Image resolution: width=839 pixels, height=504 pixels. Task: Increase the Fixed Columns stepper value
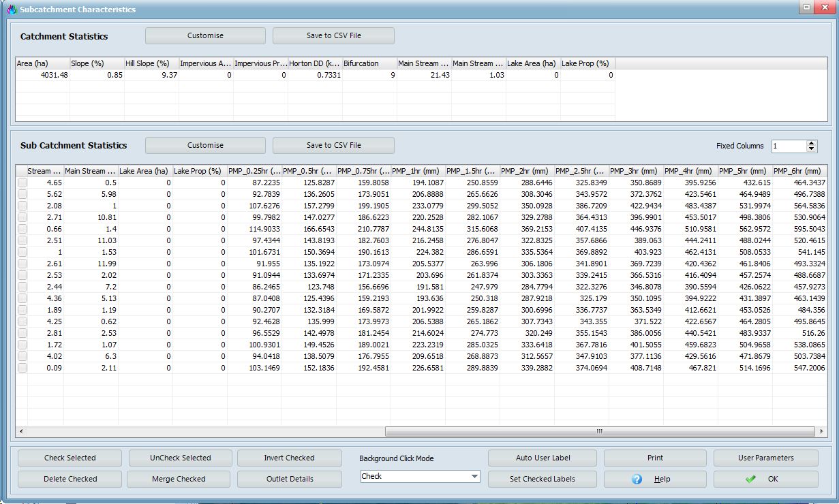click(811, 143)
